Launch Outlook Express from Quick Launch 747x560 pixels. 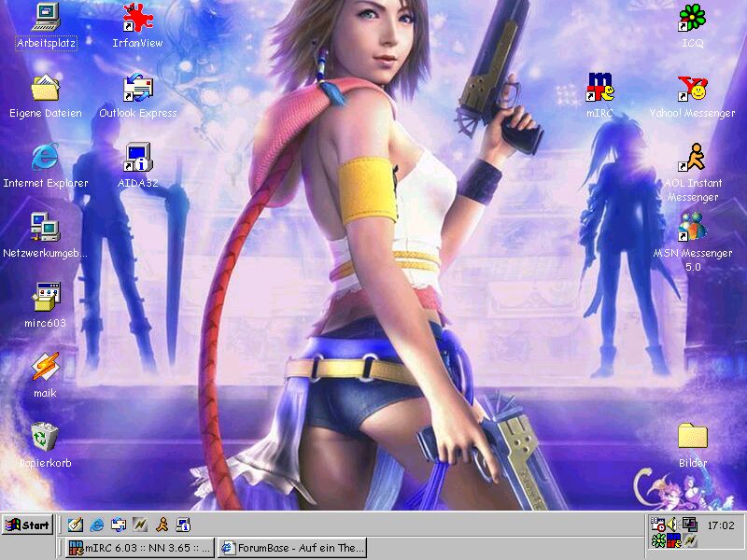pos(119,525)
